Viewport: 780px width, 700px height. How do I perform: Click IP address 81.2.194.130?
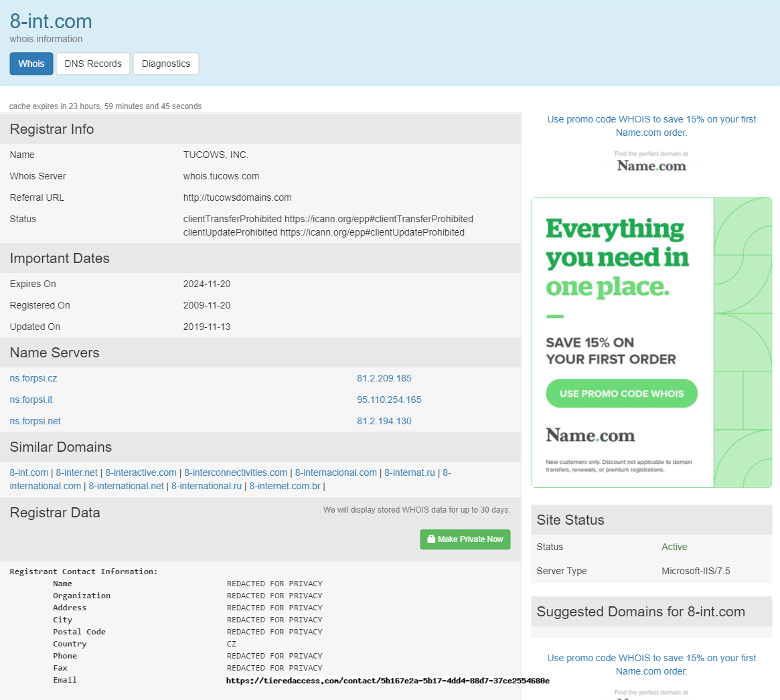point(384,421)
